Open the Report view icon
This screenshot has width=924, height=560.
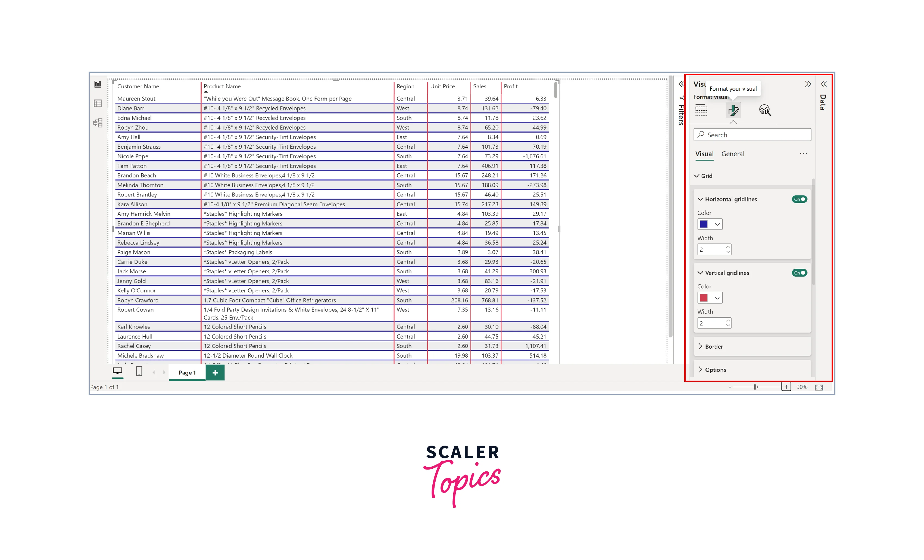(98, 84)
